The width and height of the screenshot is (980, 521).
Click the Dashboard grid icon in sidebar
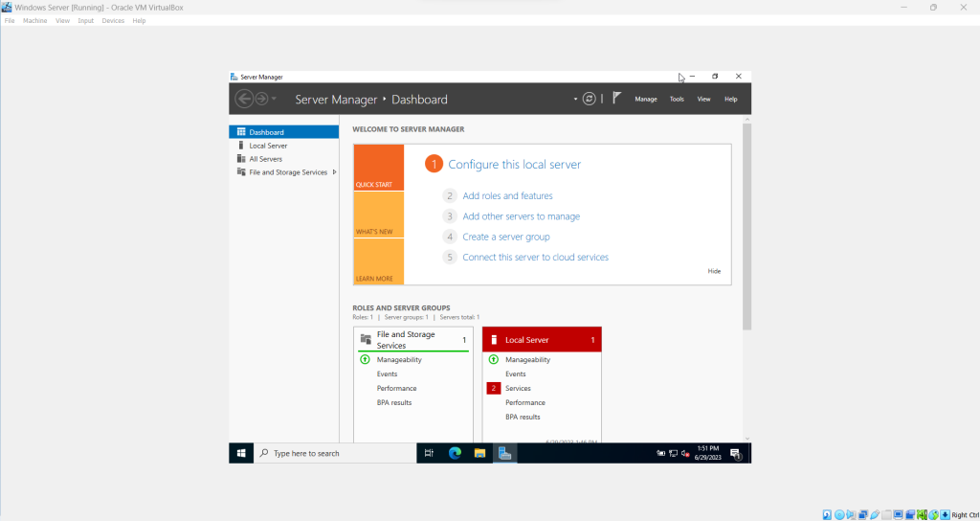coord(241,132)
